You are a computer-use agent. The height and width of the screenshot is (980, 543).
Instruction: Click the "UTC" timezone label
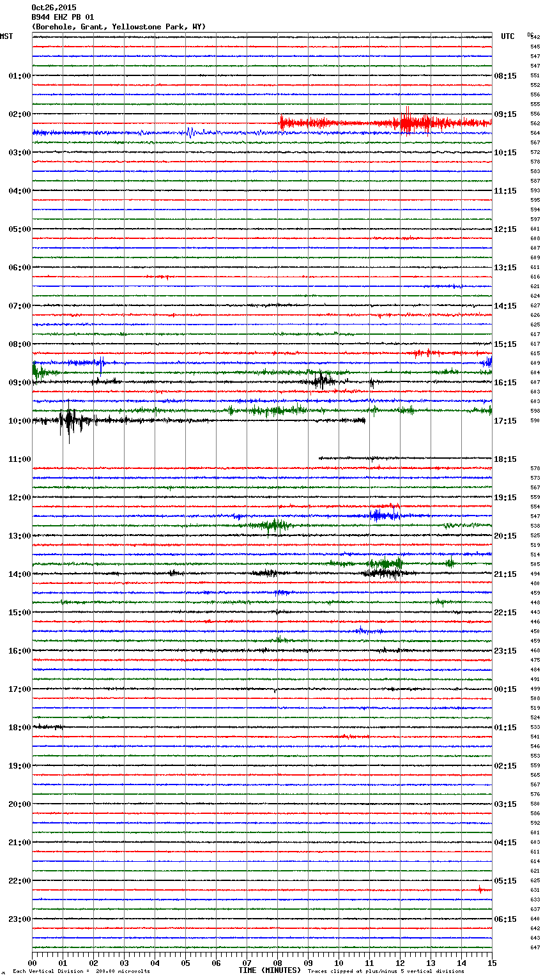[x=508, y=36]
